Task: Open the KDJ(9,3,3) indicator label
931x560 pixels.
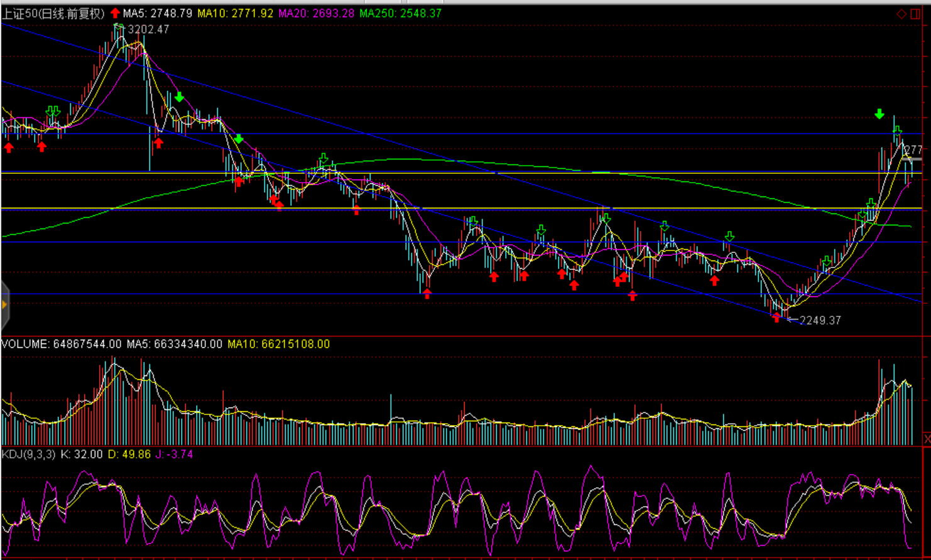Action: point(28,454)
